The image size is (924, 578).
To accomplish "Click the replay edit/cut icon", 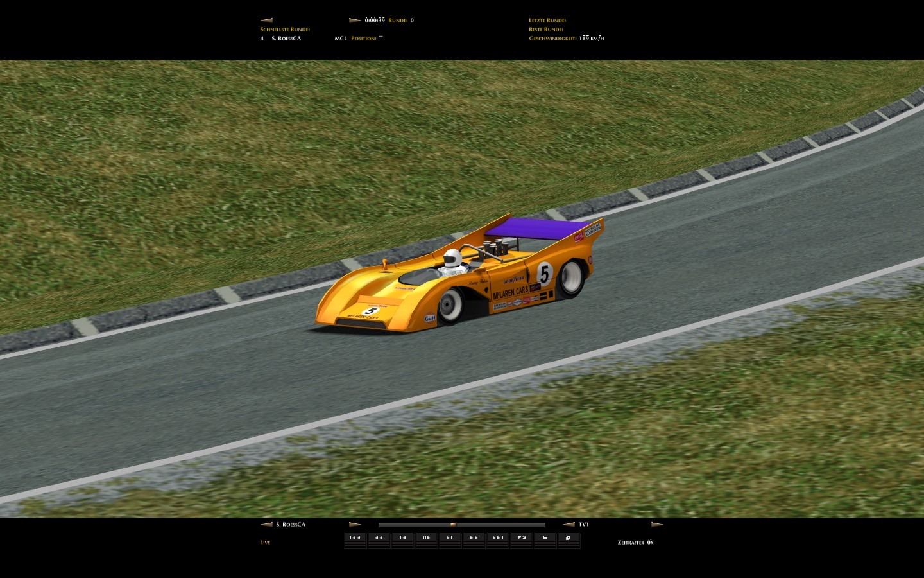I will (x=521, y=539).
